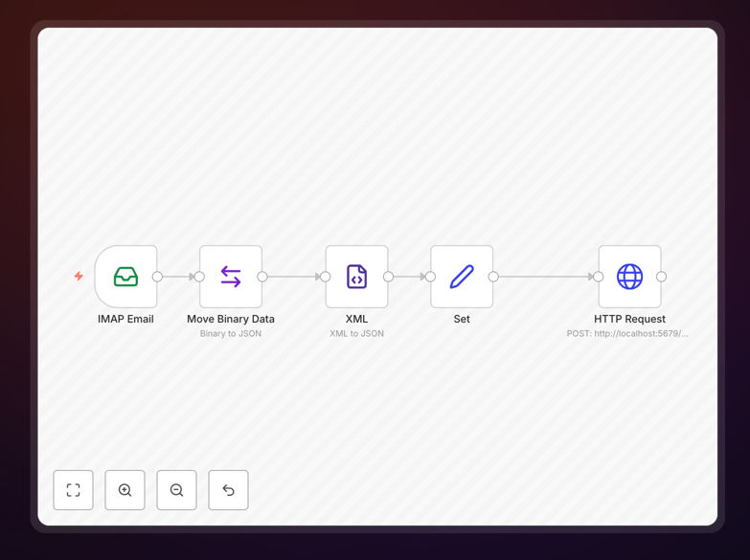Click the "XML to JSON" subtitle

coord(357,333)
